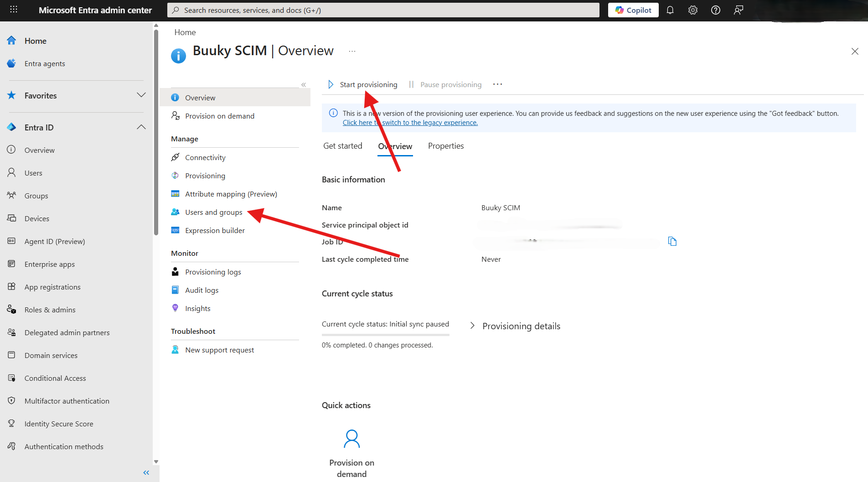Collapse the resource menu with double chevron
868x482 pixels.
(x=304, y=85)
